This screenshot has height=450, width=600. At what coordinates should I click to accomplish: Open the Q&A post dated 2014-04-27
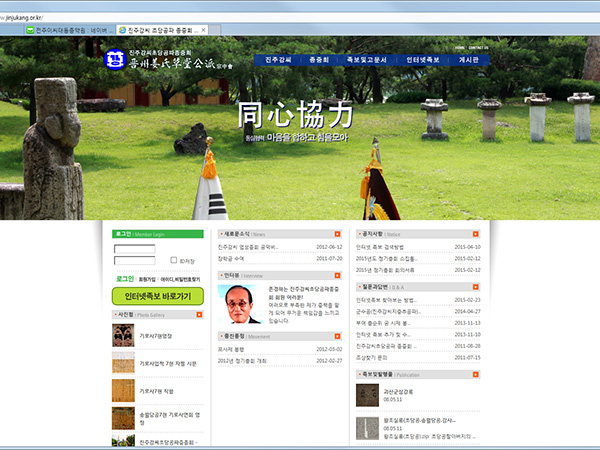tap(388, 311)
